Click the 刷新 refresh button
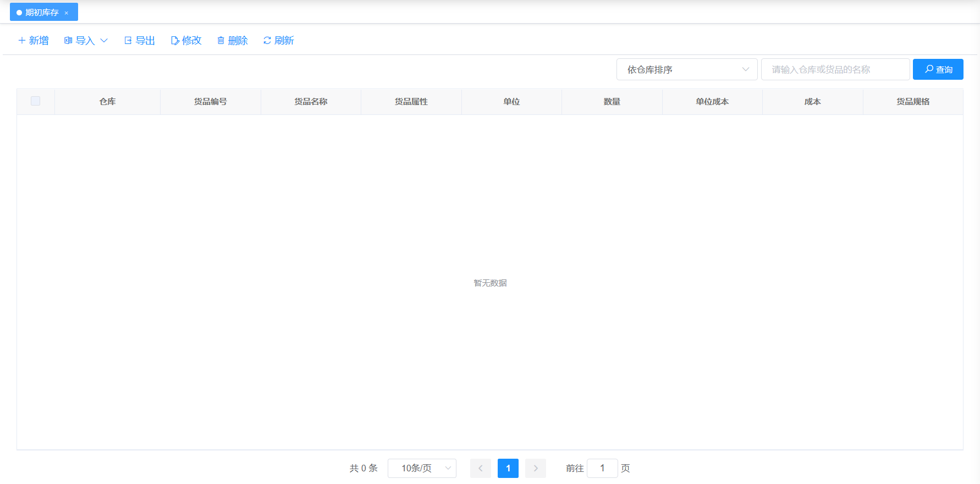 coord(279,41)
